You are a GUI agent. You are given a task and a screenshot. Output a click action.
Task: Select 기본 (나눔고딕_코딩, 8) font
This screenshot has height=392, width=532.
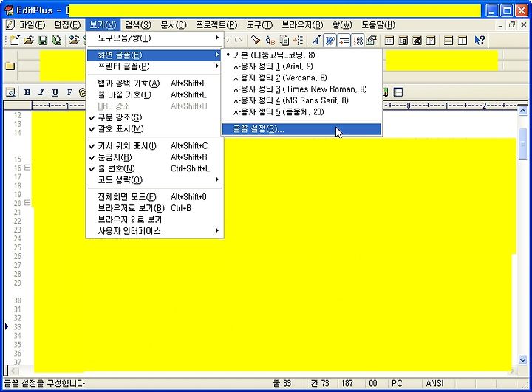[301, 55]
